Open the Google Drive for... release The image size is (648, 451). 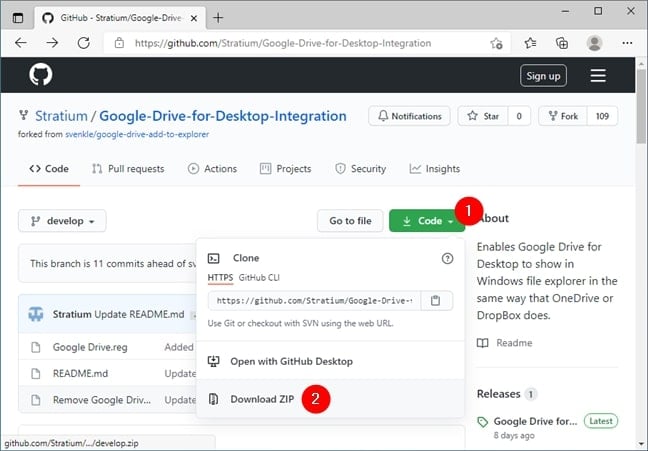click(535, 422)
